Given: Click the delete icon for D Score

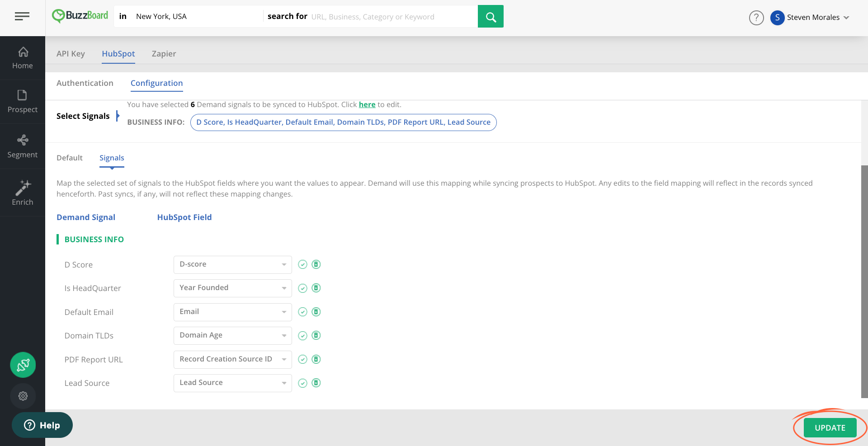Looking at the screenshot, I should click(316, 264).
